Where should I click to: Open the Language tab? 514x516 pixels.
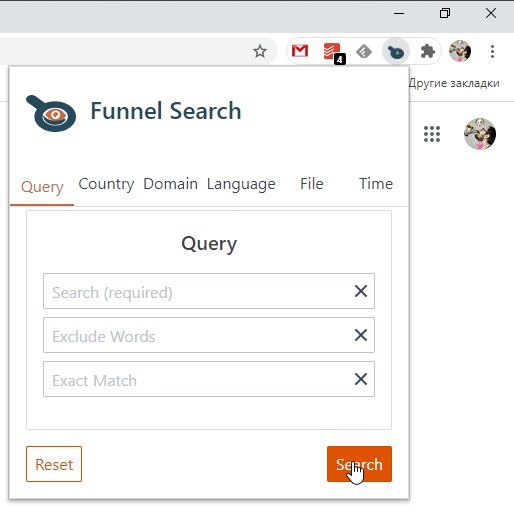(x=241, y=184)
